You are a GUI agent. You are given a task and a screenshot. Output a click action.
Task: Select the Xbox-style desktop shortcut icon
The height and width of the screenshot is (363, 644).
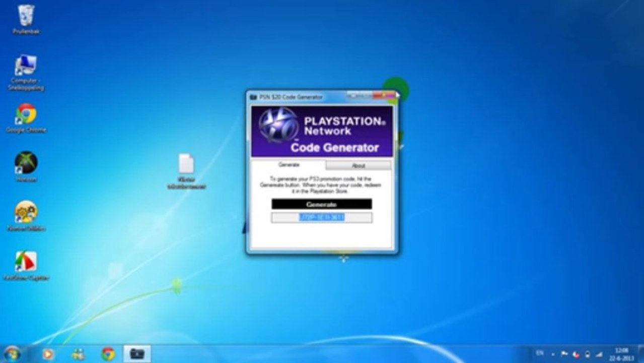tap(26, 167)
